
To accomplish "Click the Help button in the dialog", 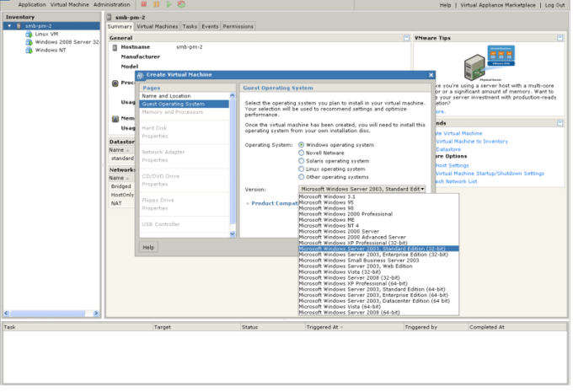I will (148, 247).
